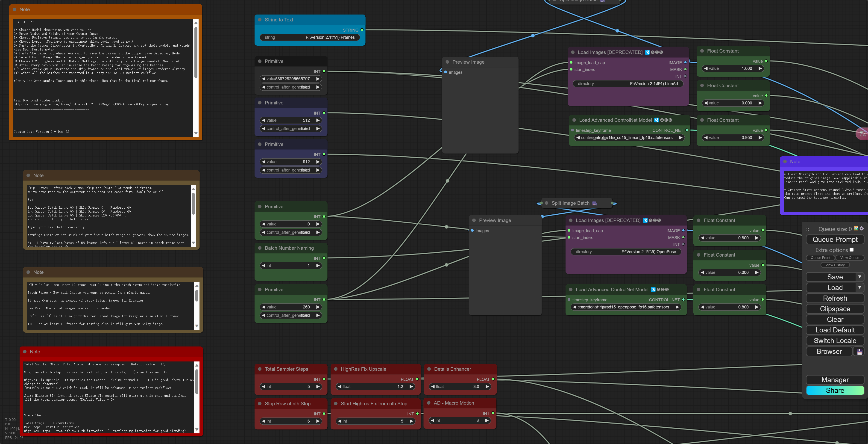Screen dimensions: 868x444
Task: Open the View History list
Action: click(835, 265)
